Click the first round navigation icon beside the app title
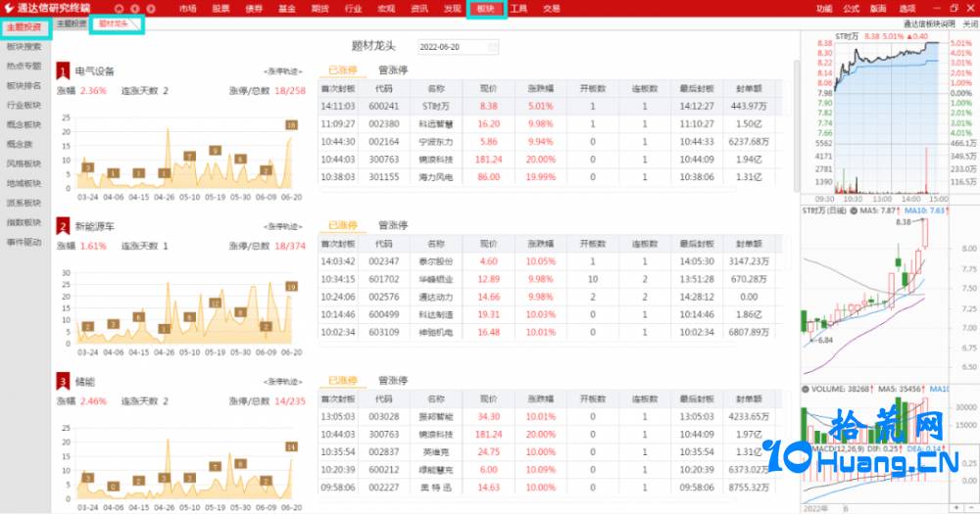 (119, 9)
